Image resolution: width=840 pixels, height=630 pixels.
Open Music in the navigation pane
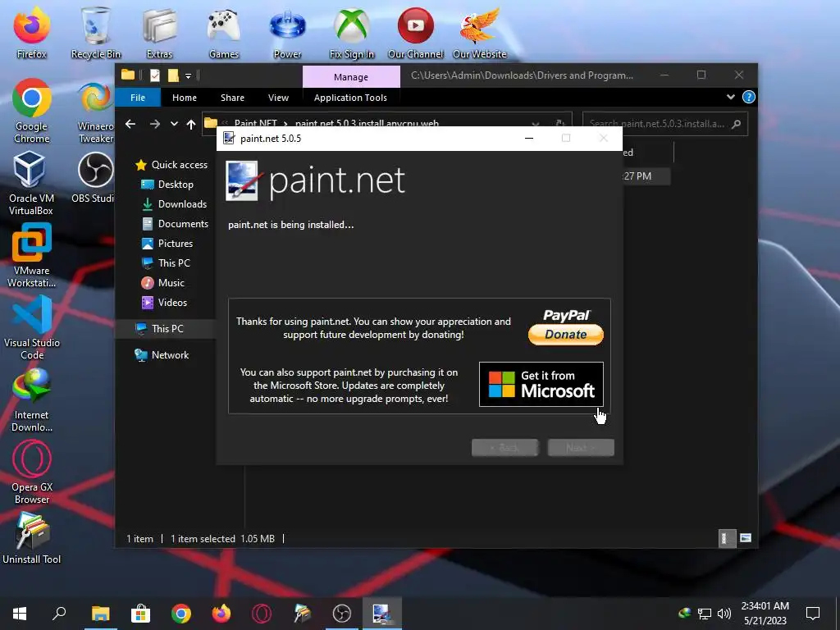coord(163,283)
